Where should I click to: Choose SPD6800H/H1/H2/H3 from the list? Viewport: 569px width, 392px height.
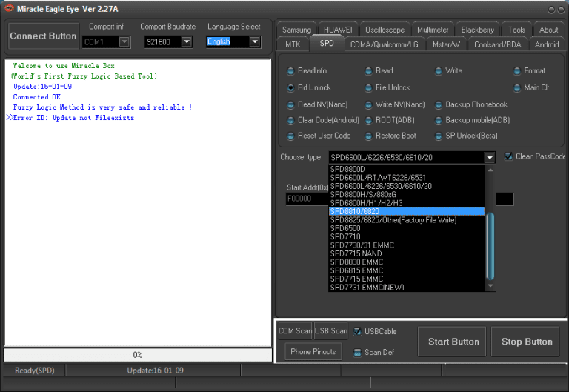point(407,203)
